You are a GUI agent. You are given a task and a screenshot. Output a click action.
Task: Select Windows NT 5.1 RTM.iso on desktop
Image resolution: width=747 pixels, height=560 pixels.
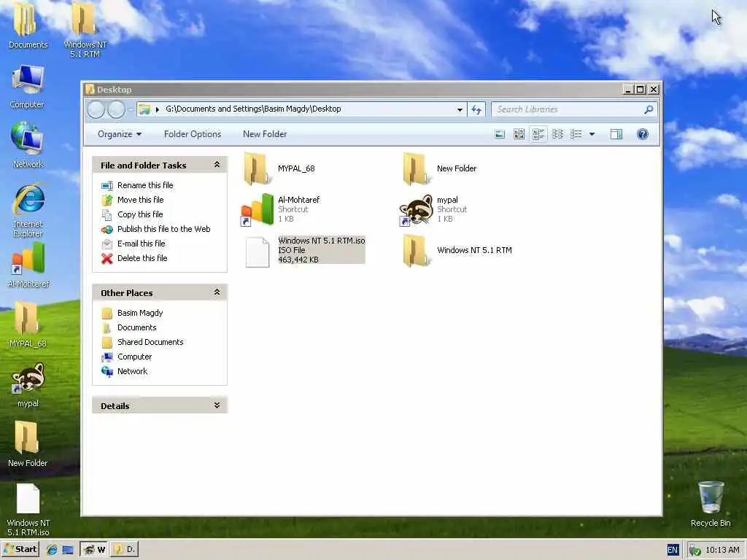pyautogui.click(x=28, y=510)
